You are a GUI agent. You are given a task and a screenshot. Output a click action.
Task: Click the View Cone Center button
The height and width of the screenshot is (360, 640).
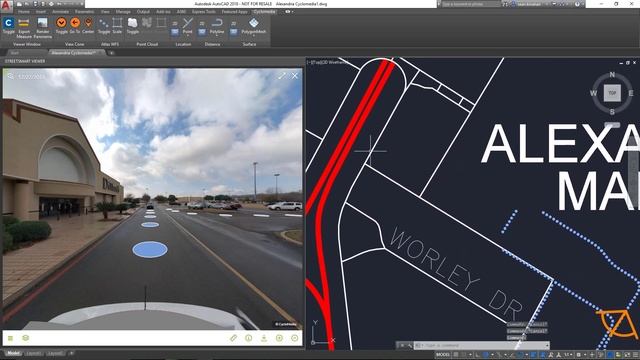88,25
